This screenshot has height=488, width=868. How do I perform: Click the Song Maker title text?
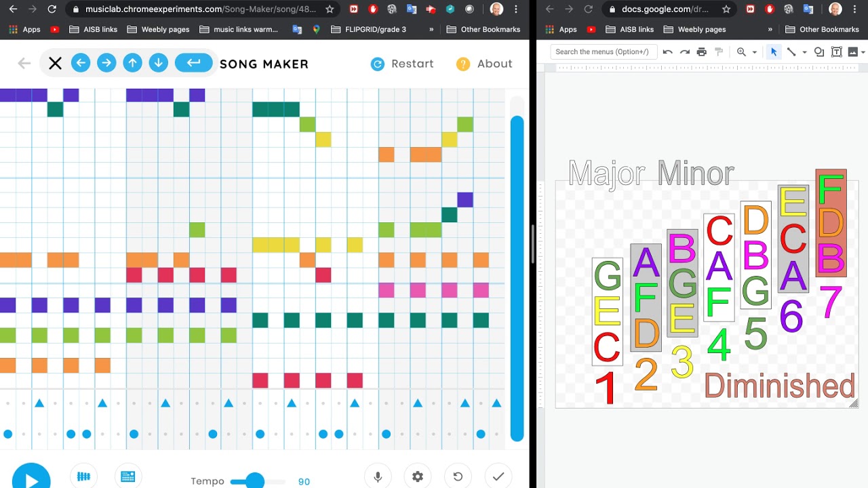[x=264, y=64]
